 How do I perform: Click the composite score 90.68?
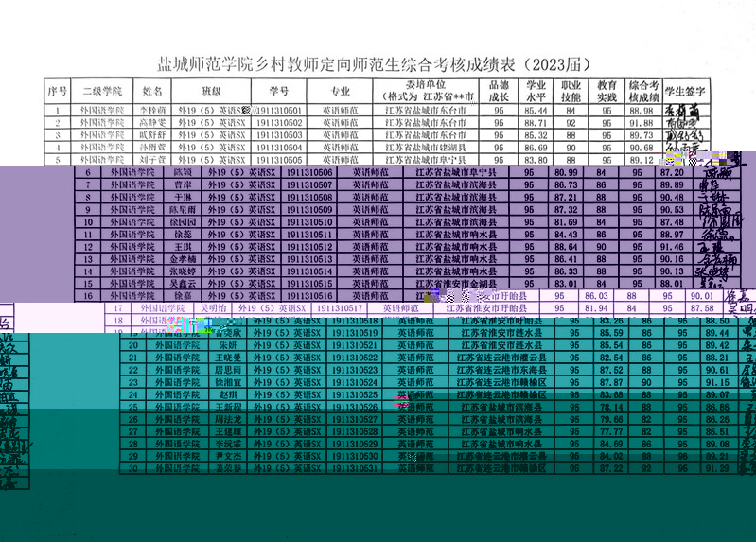[642, 148]
